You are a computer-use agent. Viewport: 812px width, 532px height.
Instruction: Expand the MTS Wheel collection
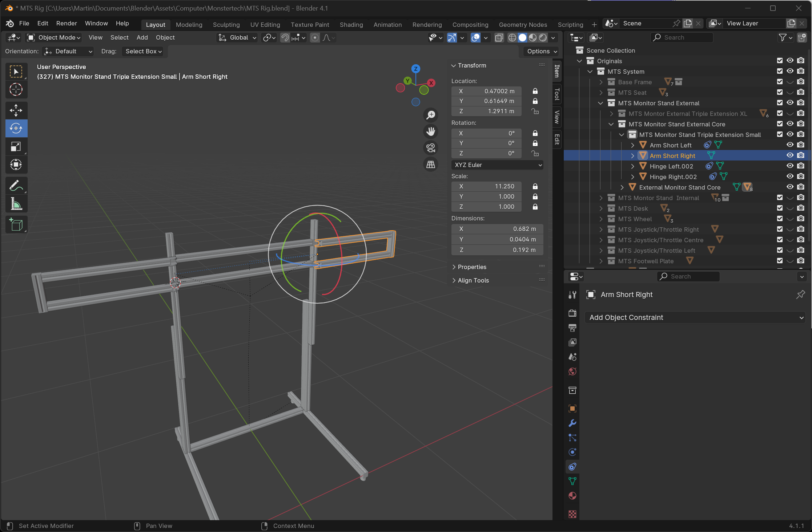pos(601,219)
